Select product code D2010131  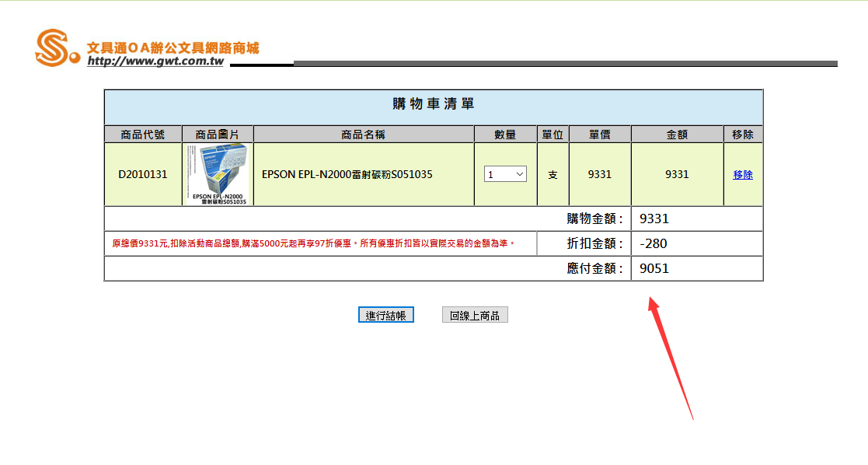pyautogui.click(x=143, y=175)
